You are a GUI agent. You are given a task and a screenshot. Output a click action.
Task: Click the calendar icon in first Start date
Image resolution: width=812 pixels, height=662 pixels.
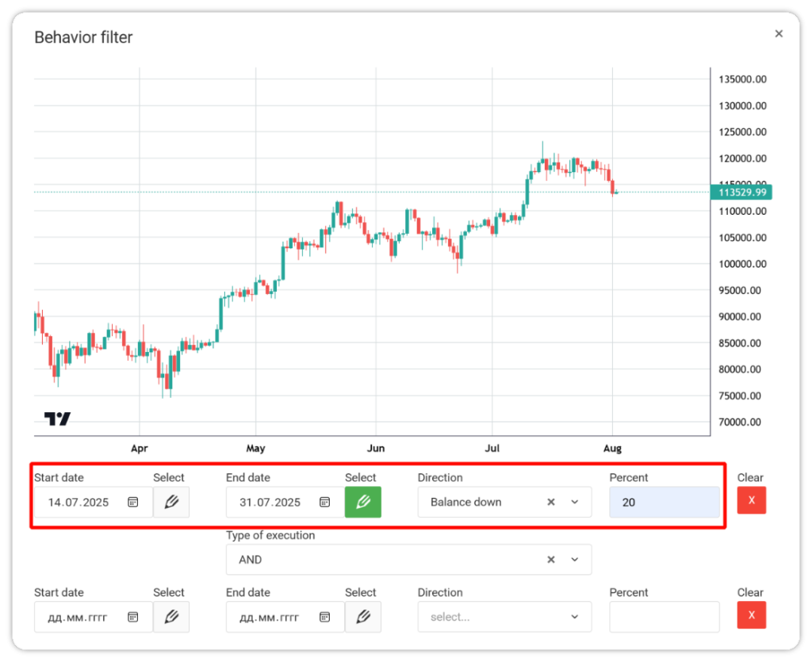(133, 502)
